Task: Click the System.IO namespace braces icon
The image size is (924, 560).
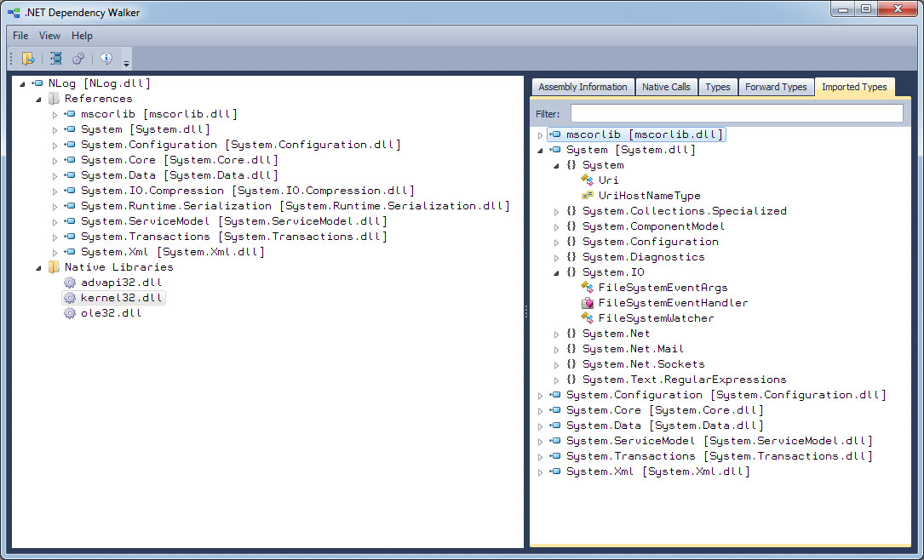Action: [571, 272]
